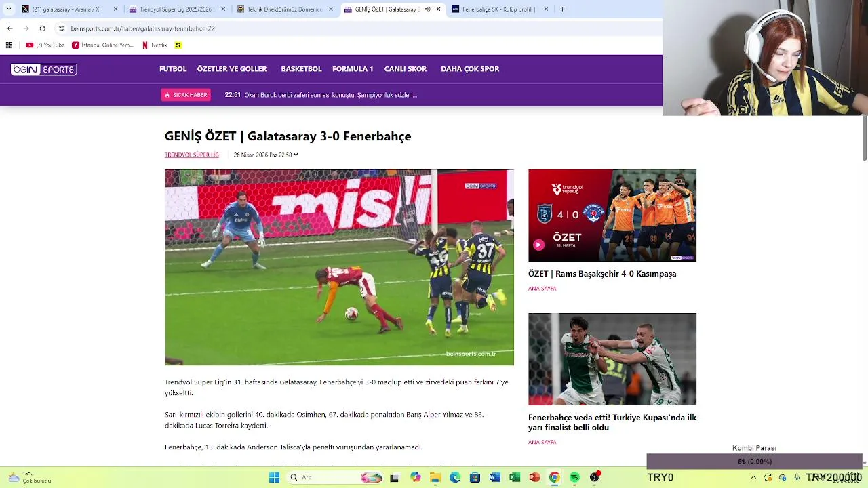Open Spotify from the taskbar

tap(574, 477)
